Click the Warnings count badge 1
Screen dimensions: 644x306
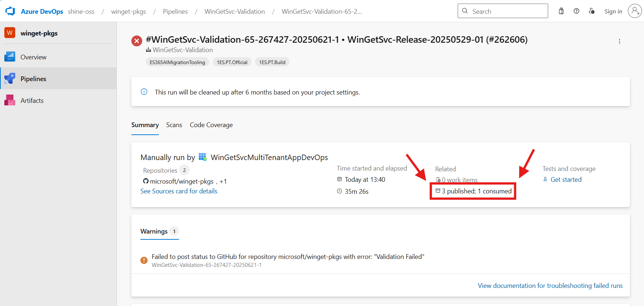pyautogui.click(x=174, y=231)
